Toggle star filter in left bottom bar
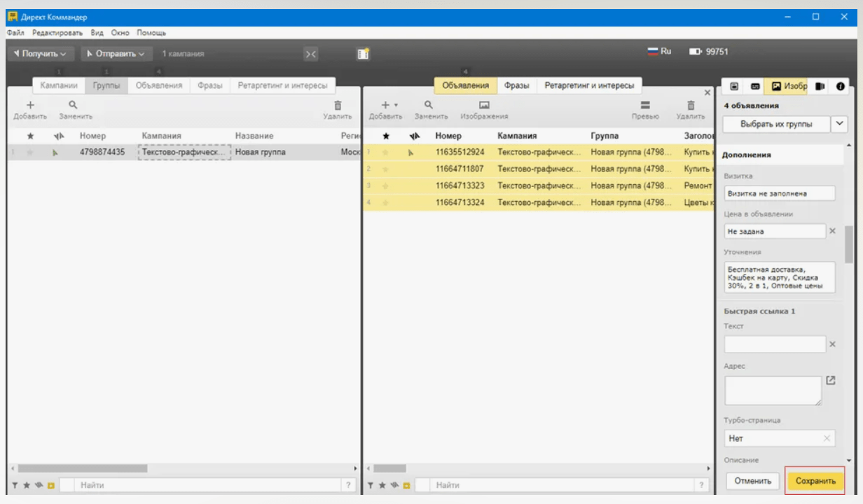 [27, 485]
